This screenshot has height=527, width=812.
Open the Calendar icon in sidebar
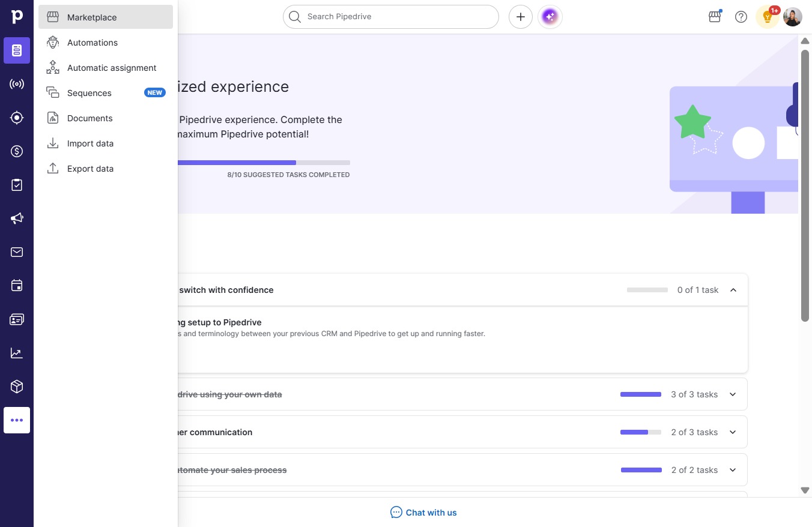tap(17, 286)
